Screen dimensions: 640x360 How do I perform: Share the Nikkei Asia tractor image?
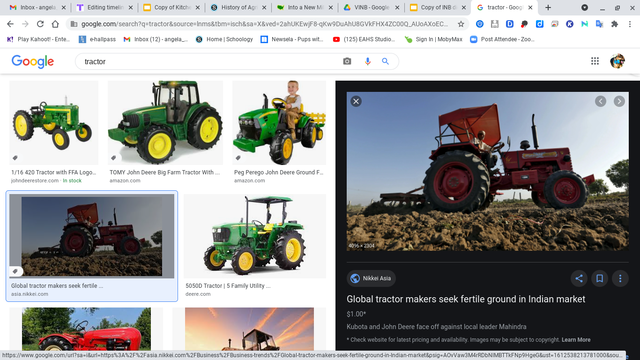tap(579, 278)
